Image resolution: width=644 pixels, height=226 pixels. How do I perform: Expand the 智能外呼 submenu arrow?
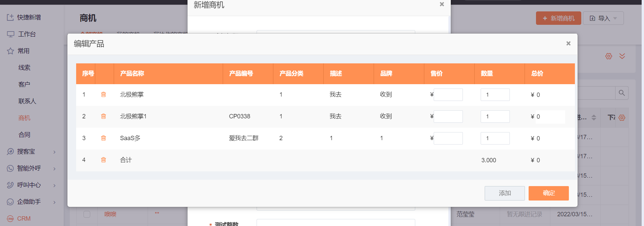click(x=54, y=169)
